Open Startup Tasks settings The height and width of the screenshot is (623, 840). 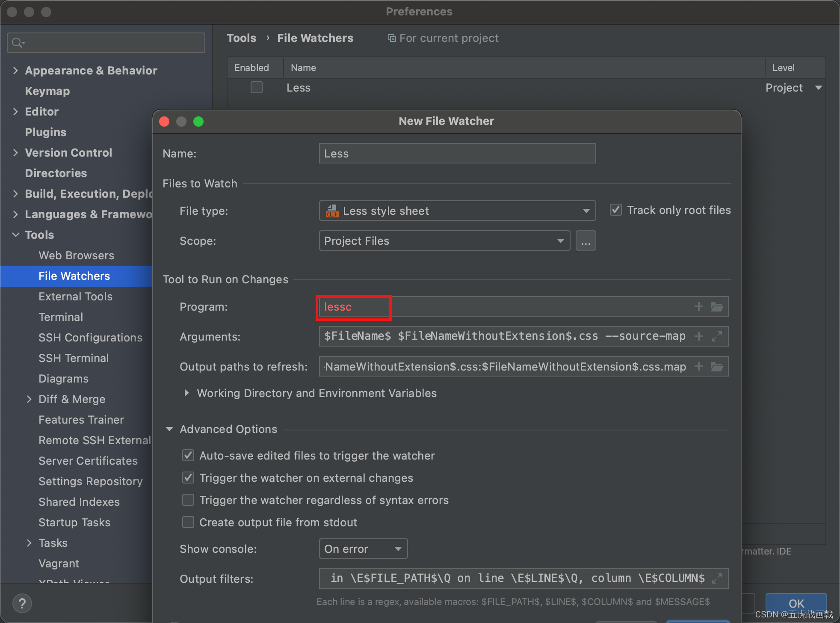point(74,522)
